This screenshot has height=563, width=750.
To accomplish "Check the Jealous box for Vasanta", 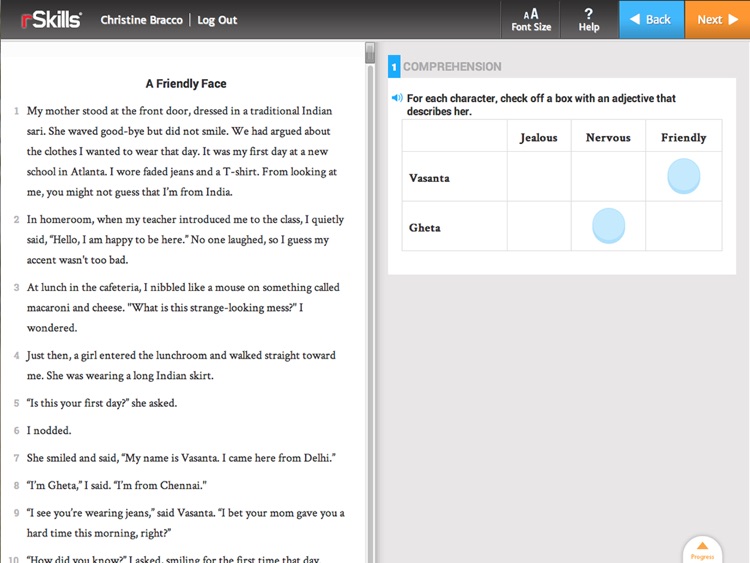I will pos(539,177).
